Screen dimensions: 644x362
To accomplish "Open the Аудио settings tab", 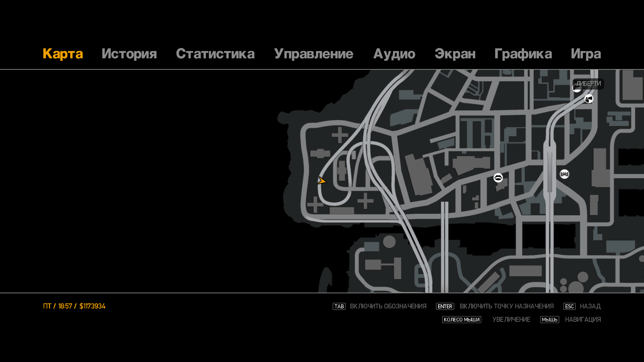I will coord(394,54).
